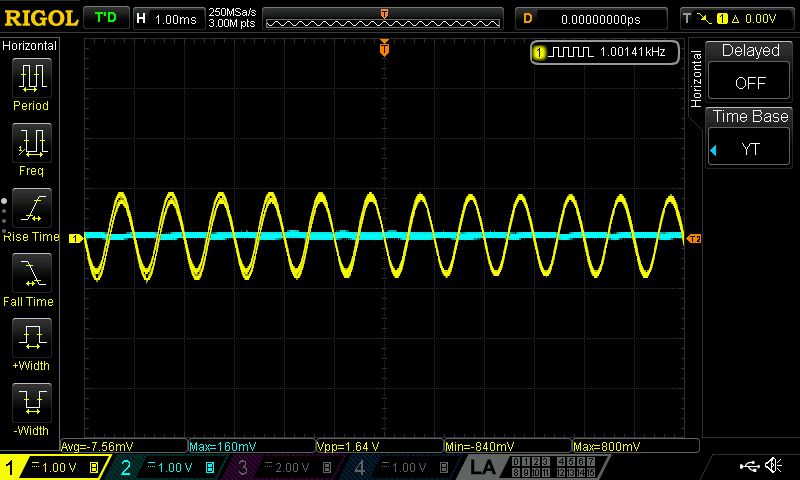Select the -Width measurement icon
This screenshot has height=480, width=800.
tap(31, 403)
